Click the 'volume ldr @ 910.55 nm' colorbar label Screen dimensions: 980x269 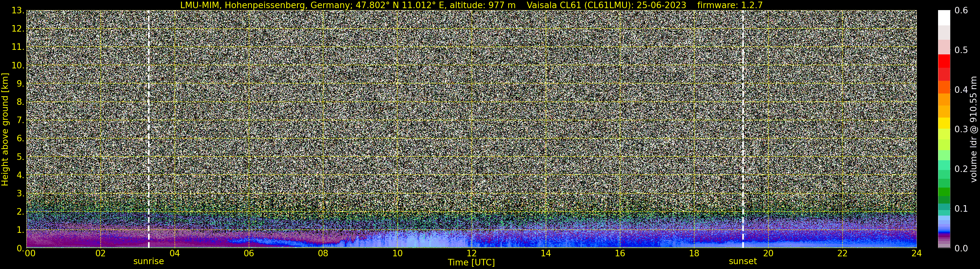point(973,129)
